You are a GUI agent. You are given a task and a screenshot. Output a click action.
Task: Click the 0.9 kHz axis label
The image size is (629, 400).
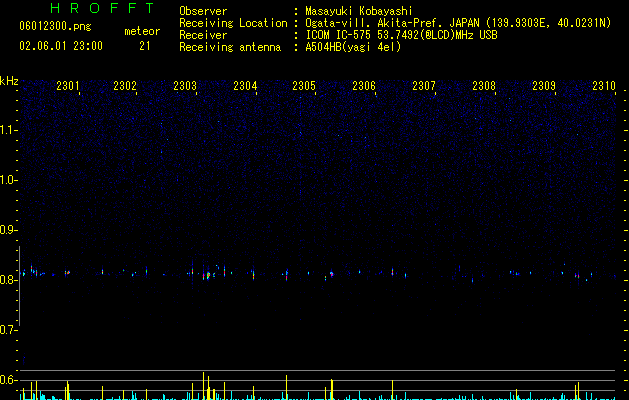pos(9,230)
